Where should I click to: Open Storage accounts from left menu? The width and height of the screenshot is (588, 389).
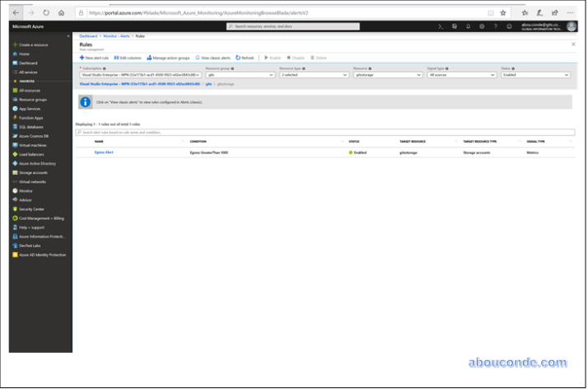pos(33,172)
